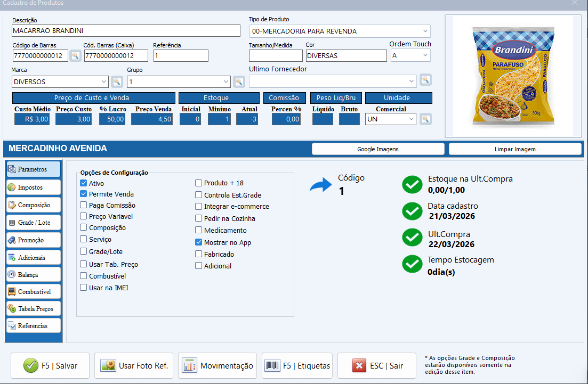Open the Adicionais side tab
This screenshot has width=588, height=384.
(34, 258)
